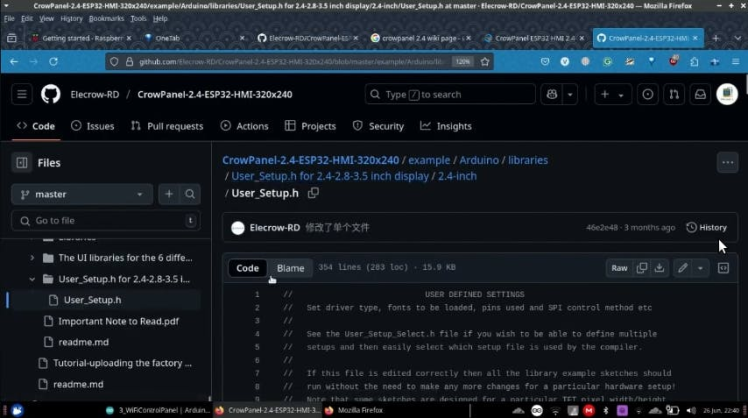Screen dimensions: 748x418
Task: Open the Insights repository tab
Action: [x=446, y=126]
